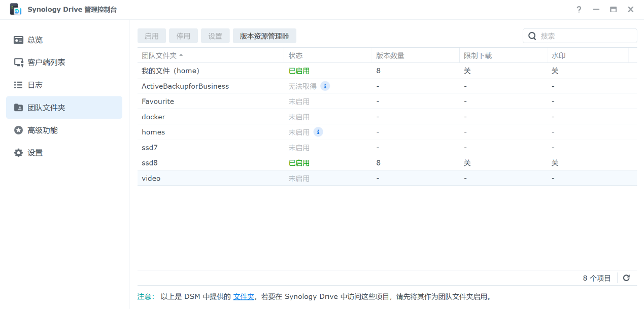Sort by 团队文件夹 column header
644x309 pixels.
tap(159, 56)
